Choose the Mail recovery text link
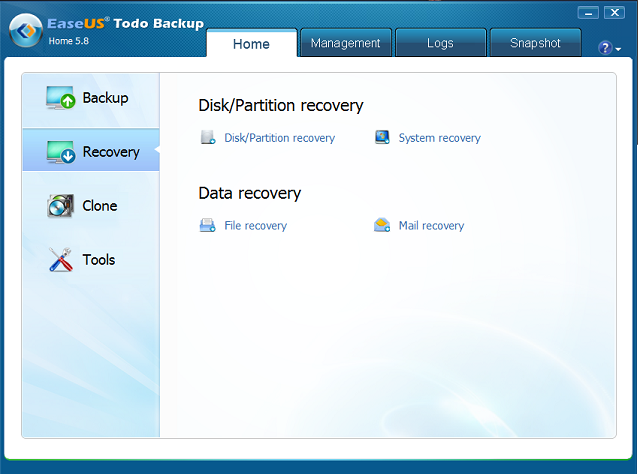This screenshot has height=474, width=640. click(x=431, y=226)
